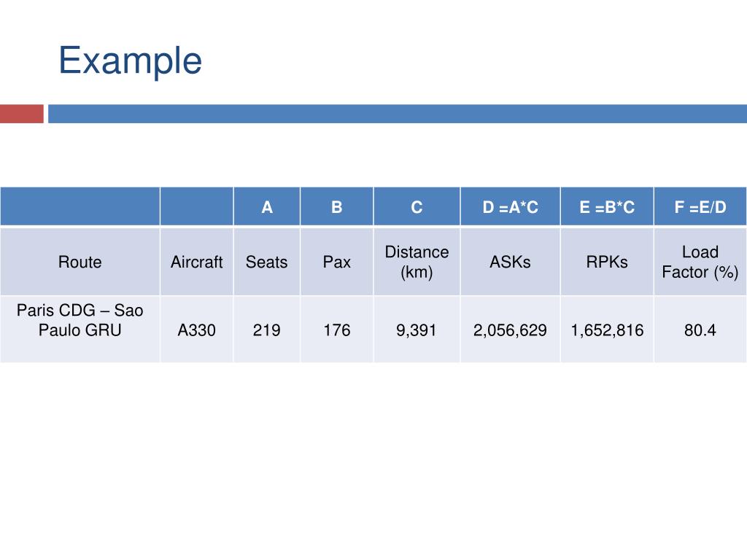This screenshot has width=747, height=560.
Task: Click the "A330" aircraft cell
Action: 196,330
